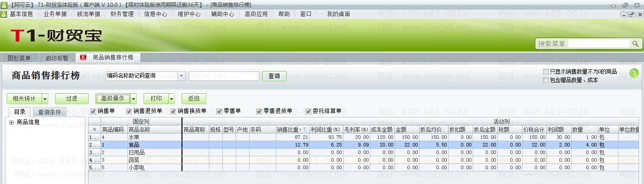The height and width of the screenshot is (184, 644).
Task: Open the 财务管理 menu
Action: point(122,14)
